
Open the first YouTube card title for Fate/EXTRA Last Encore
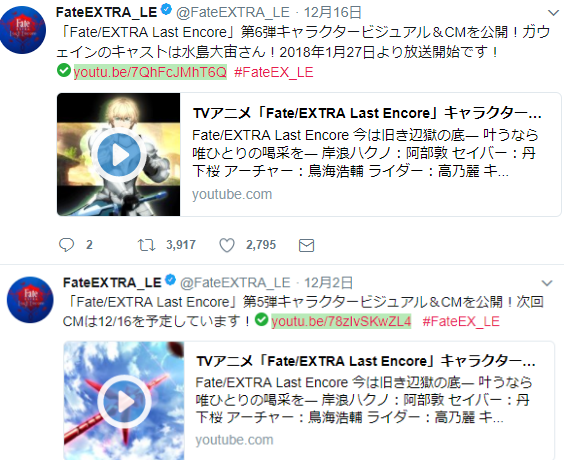367,113
